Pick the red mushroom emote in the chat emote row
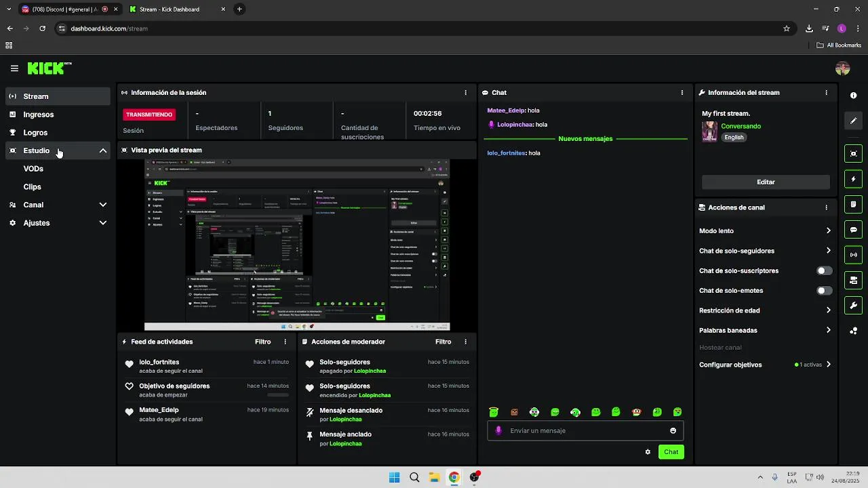 [636, 412]
